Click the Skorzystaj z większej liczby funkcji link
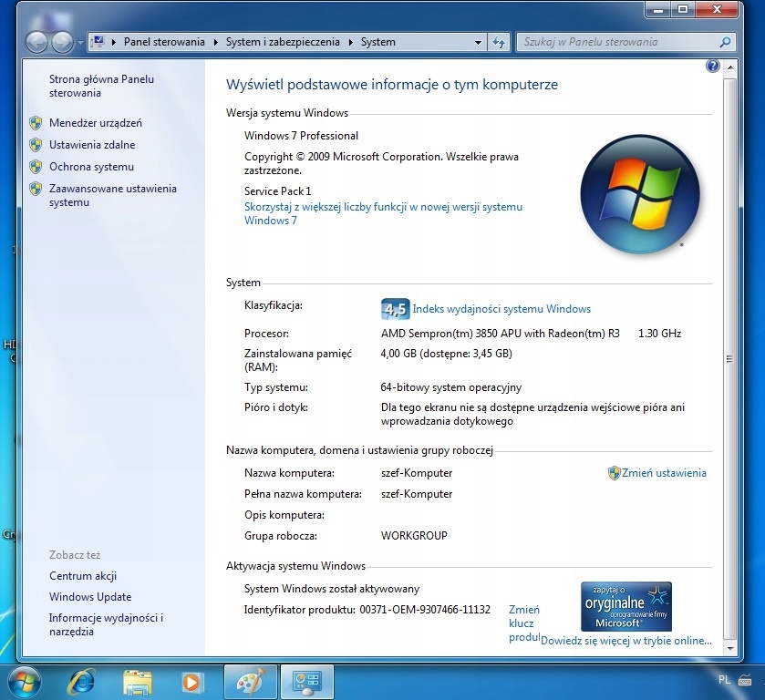765x700 pixels. pos(383,213)
